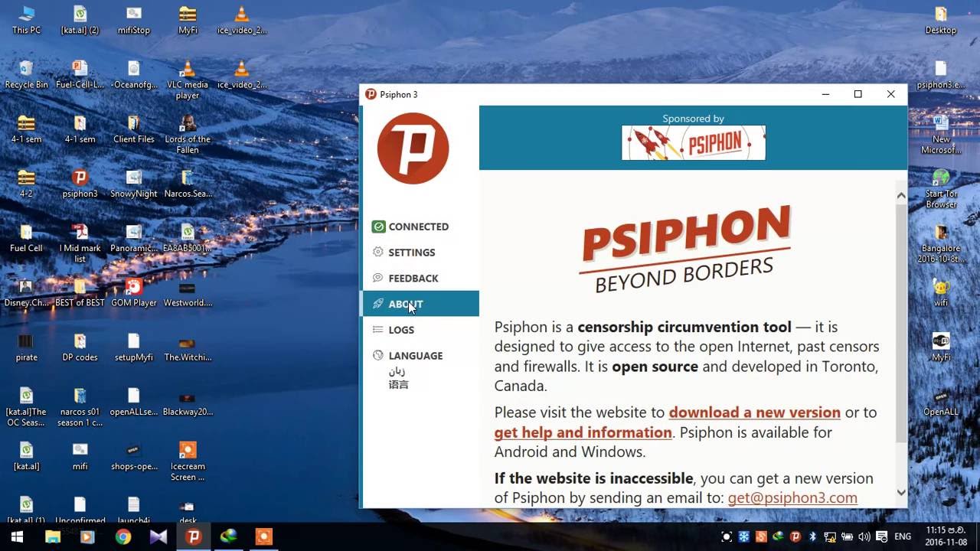Click the Bluetooth tray icon
The image size is (980, 551).
point(812,536)
